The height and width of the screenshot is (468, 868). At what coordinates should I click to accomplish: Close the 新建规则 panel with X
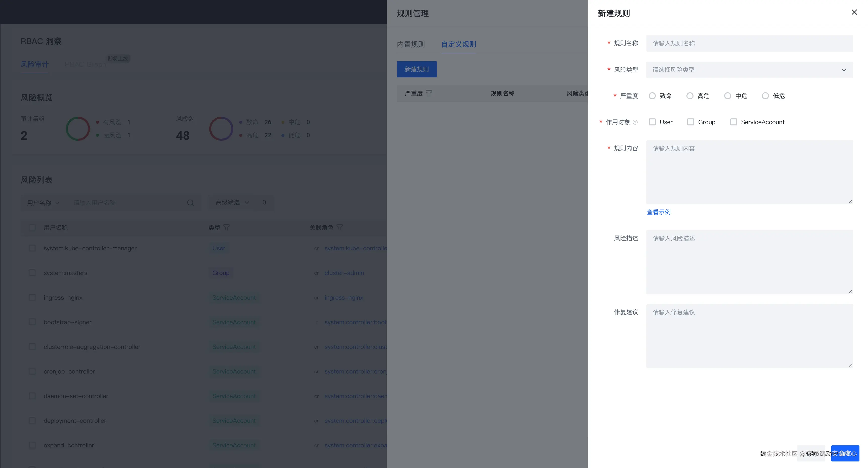click(x=854, y=13)
